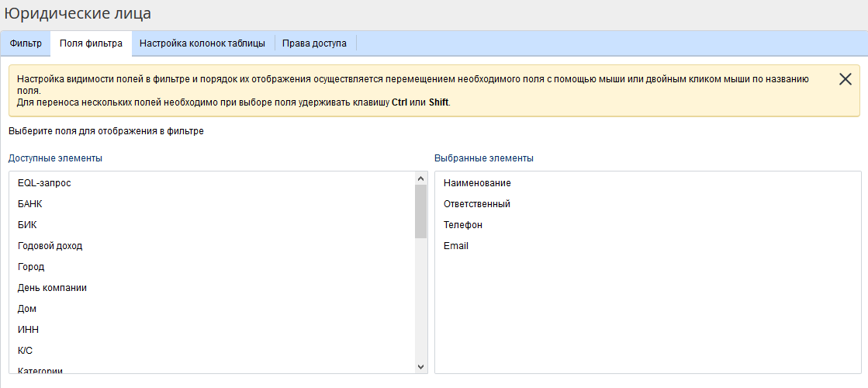Select День компании list item
Viewport: 868px width, 388px height.
coord(52,288)
